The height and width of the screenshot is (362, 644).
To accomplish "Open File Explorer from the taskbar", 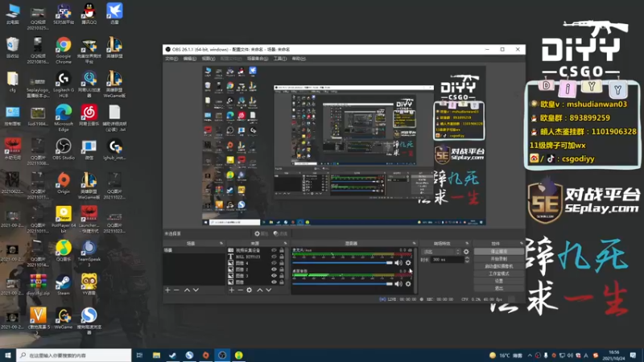I will pos(156,355).
